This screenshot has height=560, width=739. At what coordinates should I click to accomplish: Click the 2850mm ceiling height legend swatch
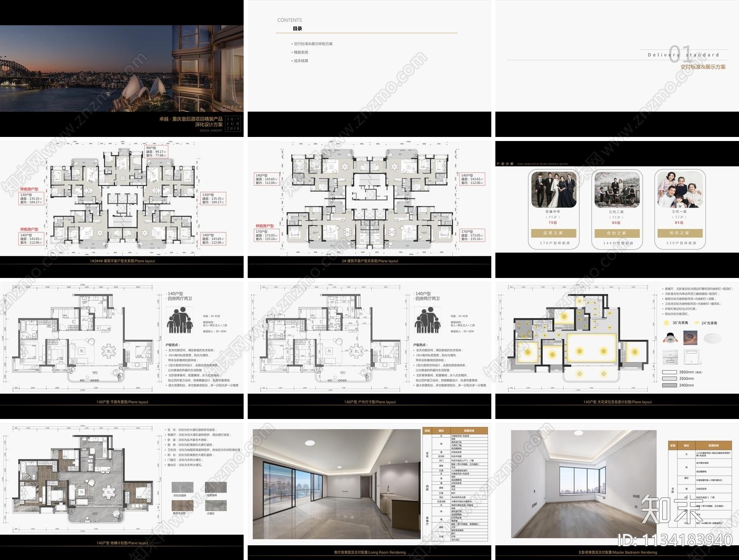(x=669, y=372)
